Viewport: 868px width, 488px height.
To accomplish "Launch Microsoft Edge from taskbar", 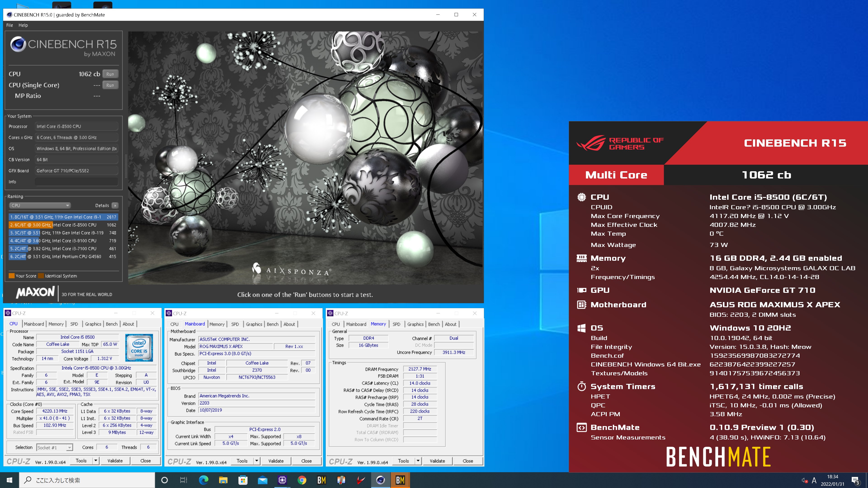I will [203, 480].
